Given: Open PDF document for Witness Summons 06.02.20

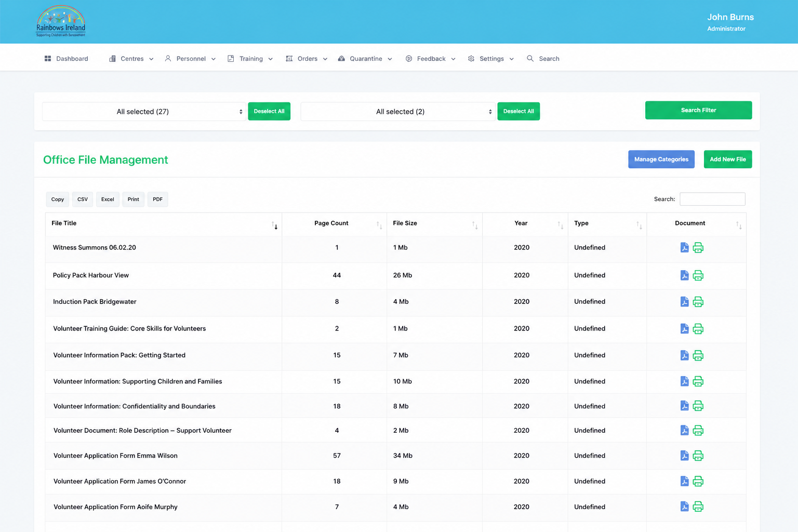Looking at the screenshot, I should (x=684, y=248).
